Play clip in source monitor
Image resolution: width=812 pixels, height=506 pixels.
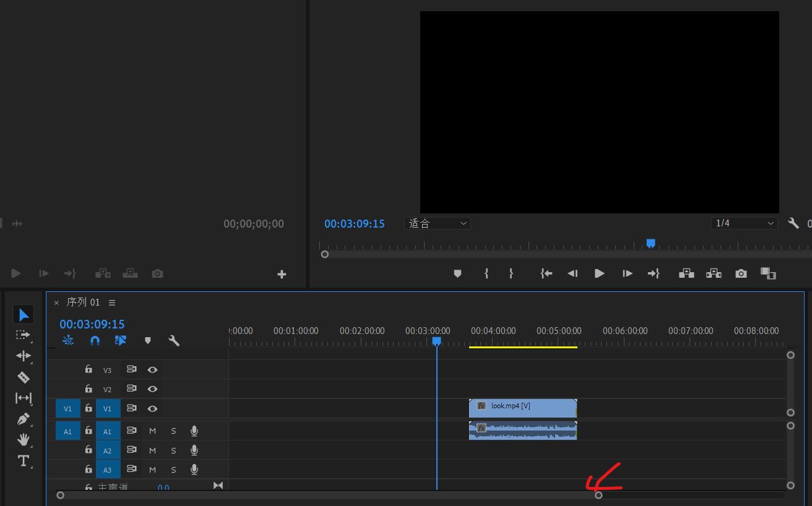point(16,273)
